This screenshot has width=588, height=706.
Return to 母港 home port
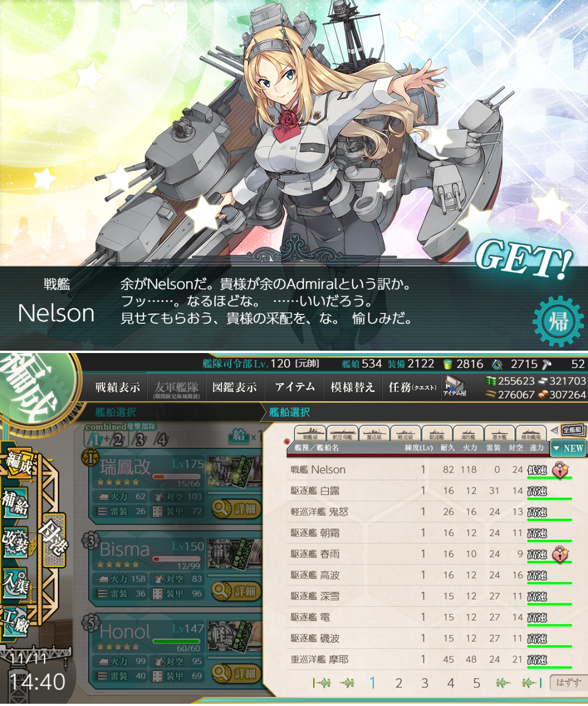point(53,539)
